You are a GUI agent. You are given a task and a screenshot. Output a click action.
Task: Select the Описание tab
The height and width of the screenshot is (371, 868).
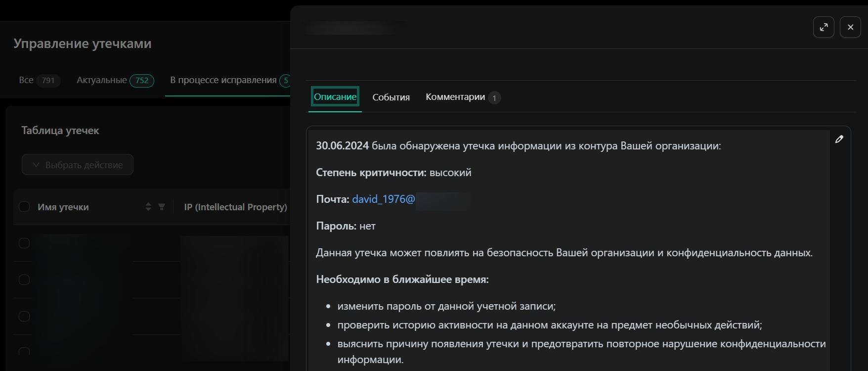coord(335,97)
